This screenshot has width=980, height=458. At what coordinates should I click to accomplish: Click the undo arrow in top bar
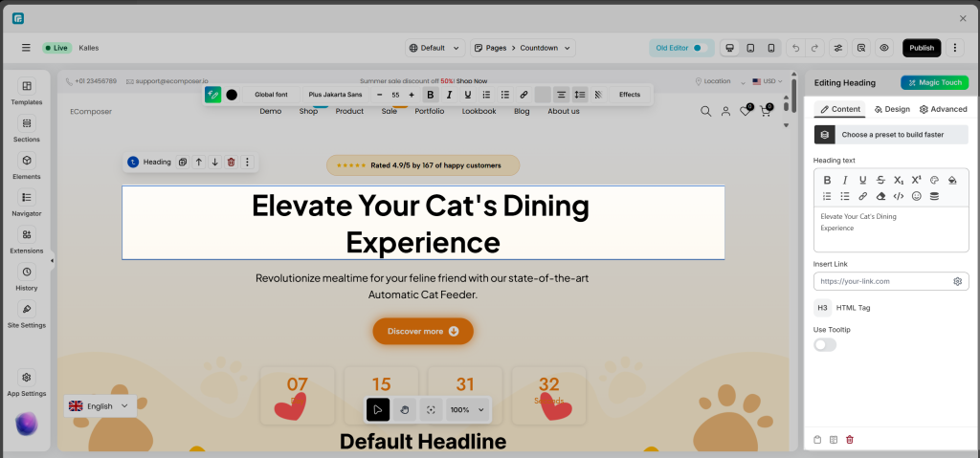click(x=793, y=48)
